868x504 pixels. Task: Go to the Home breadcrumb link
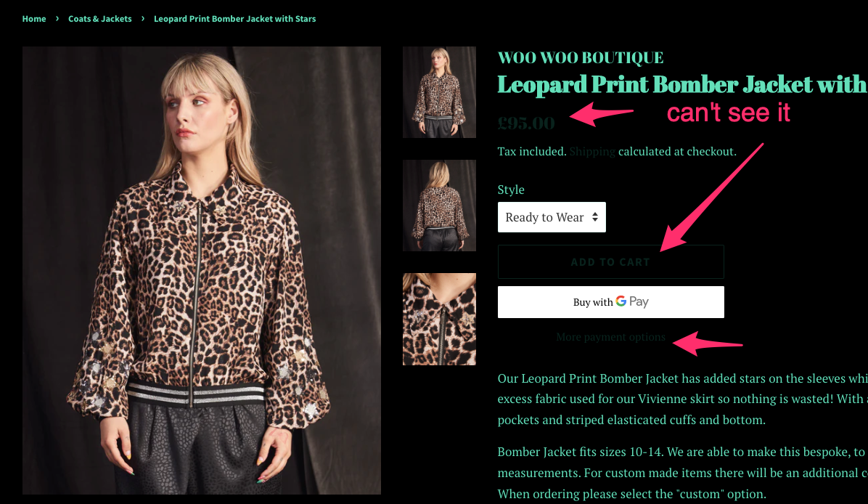pyautogui.click(x=34, y=19)
